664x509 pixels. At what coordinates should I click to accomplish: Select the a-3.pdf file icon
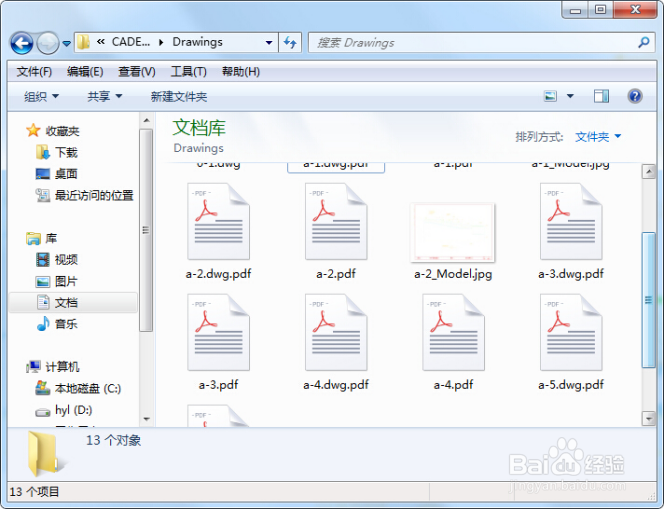point(219,332)
